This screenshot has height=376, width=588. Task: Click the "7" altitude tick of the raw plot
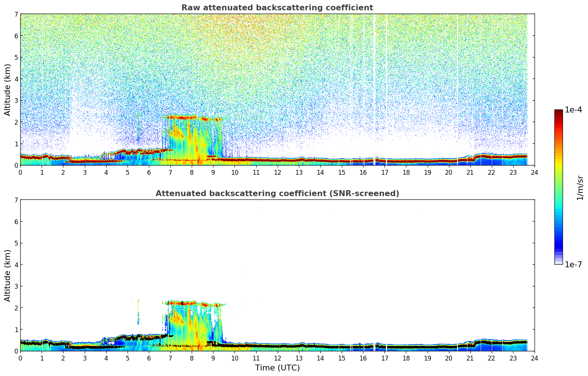16,14
